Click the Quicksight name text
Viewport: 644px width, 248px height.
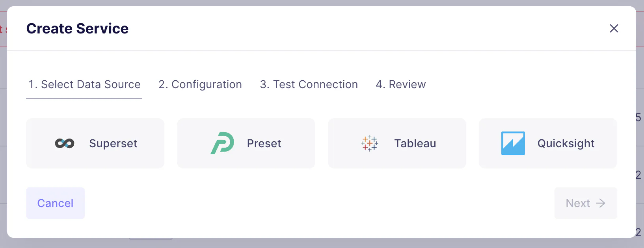pos(566,143)
